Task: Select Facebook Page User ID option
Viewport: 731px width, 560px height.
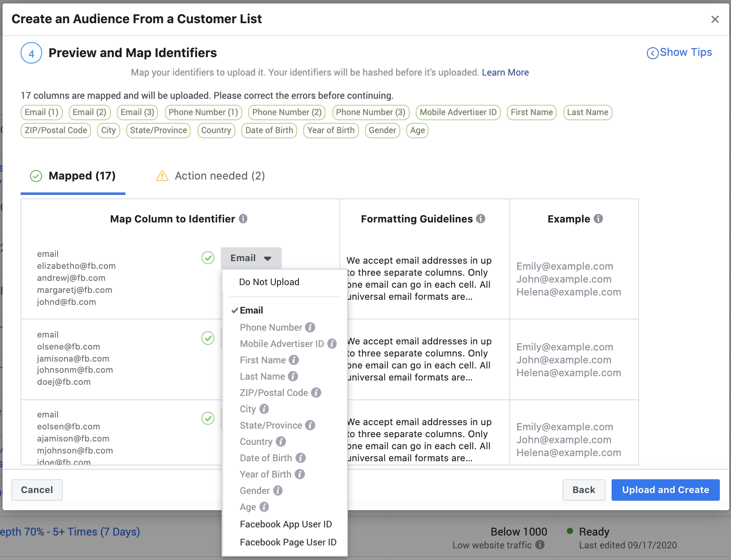Action: point(288,542)
